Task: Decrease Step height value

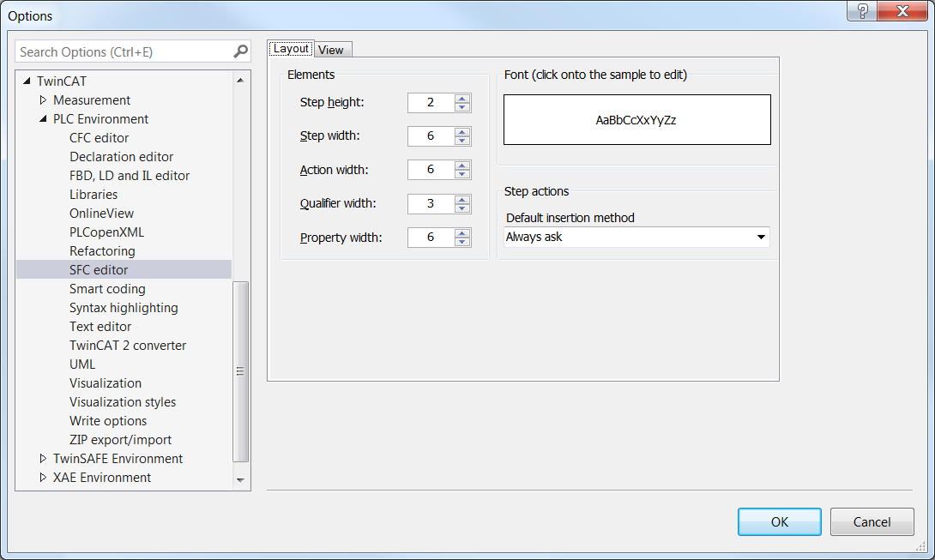Action: coord(462,106)
